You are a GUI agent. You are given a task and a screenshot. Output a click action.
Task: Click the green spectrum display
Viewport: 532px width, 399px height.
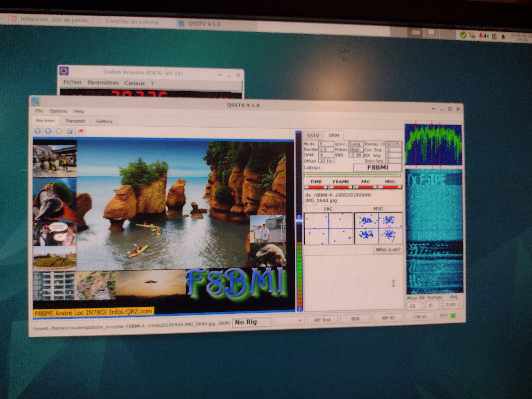pyautogui.click(x=433, y=145)
